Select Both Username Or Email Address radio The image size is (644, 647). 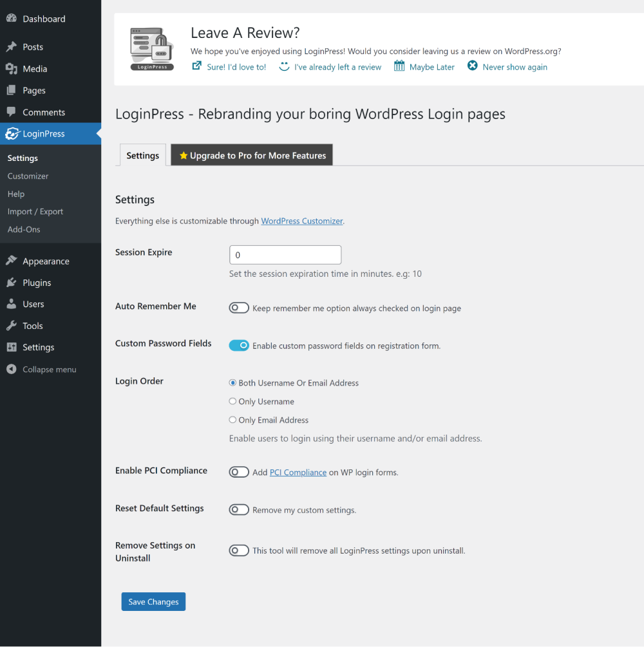(233, 383)
